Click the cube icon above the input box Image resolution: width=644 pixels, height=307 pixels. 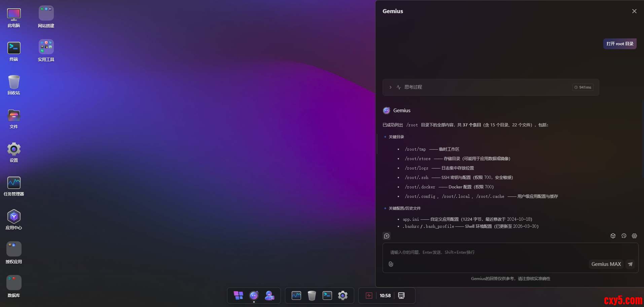coord(613,236)
